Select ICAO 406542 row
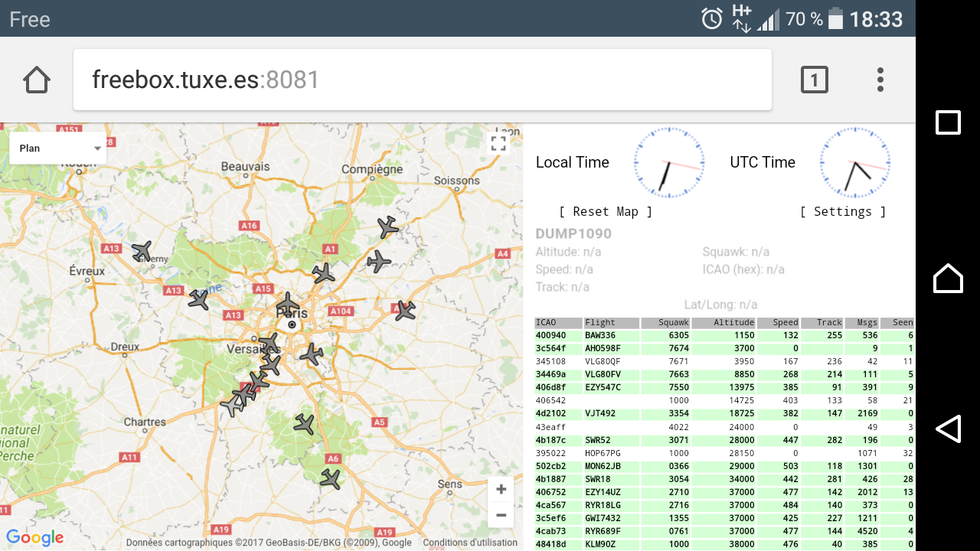The image size is (980, 551). coord(724,400)
